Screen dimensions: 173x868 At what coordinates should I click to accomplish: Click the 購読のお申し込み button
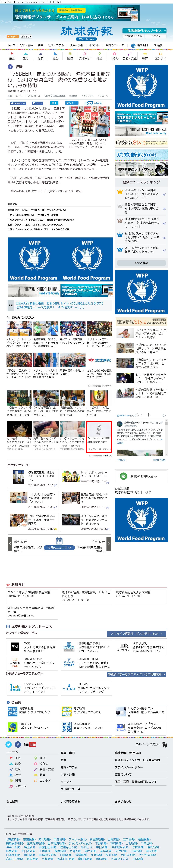tap(141, 476)
